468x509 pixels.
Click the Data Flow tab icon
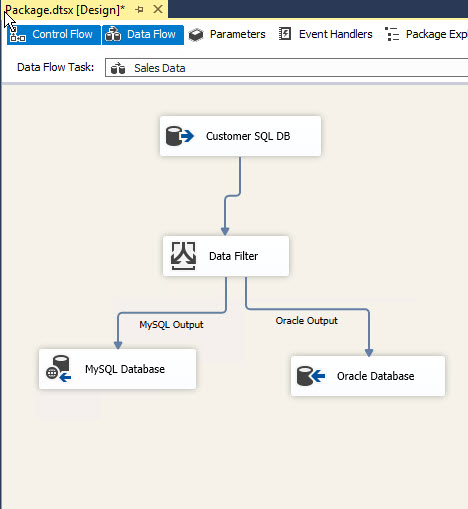coord(113,34)
